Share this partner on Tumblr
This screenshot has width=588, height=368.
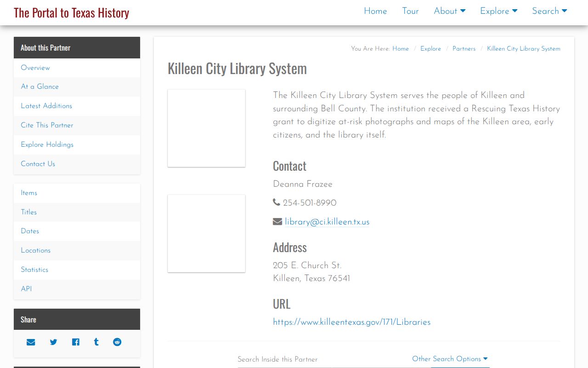96,342
